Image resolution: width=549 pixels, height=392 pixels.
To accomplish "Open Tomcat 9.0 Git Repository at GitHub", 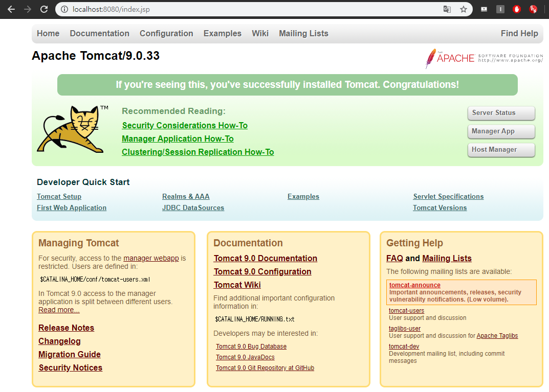I will point(265,368).
